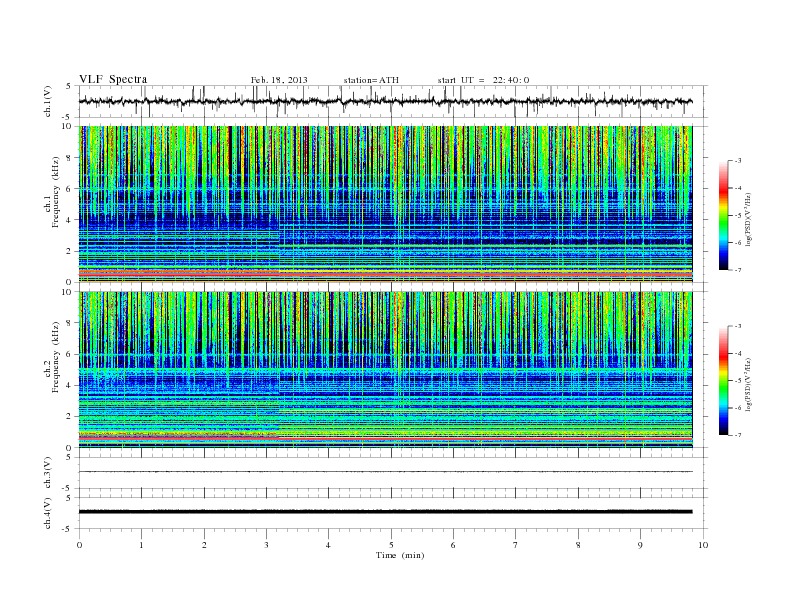Image resolution: width=792 pixels, height=612 pixels.
Task: Click the "6" kHz tick of ch.2 frequency axis
Action: [x=69, y=354]
